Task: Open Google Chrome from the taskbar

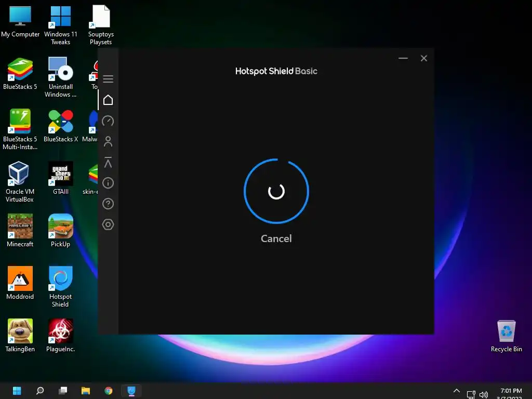Action: (109, 391)
